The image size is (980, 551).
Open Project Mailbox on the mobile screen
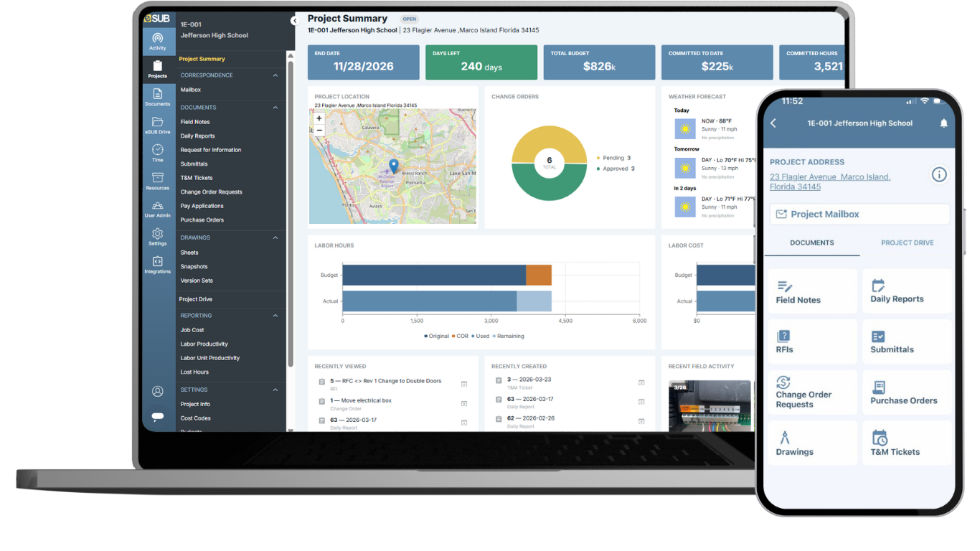[859, 214]
